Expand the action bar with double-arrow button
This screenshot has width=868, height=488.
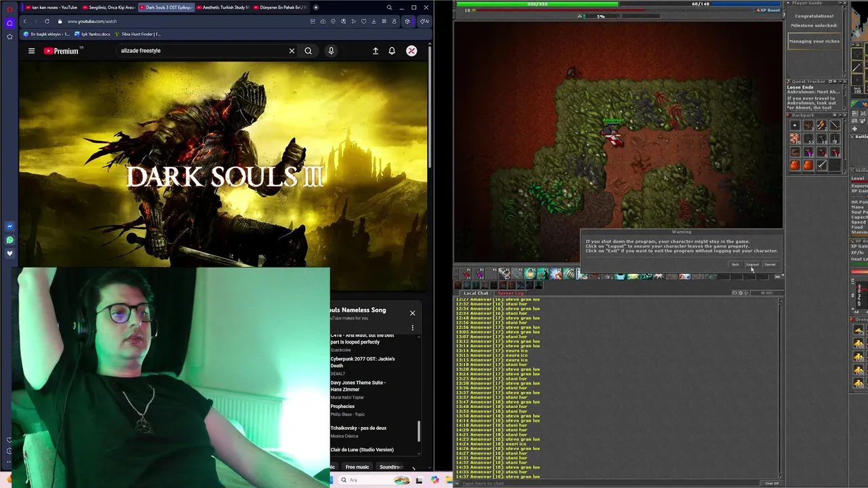pyautogui.click(x=778, y=277)
